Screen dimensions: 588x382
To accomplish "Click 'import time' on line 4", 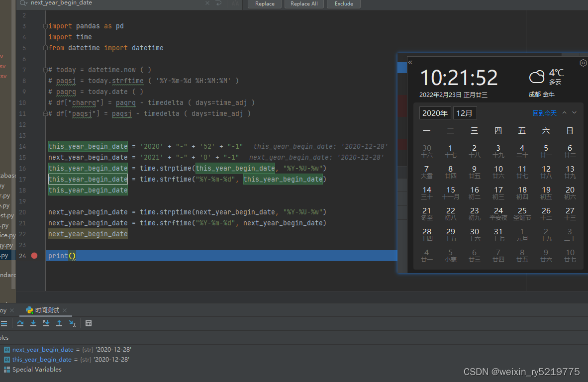I will point(70,37).
